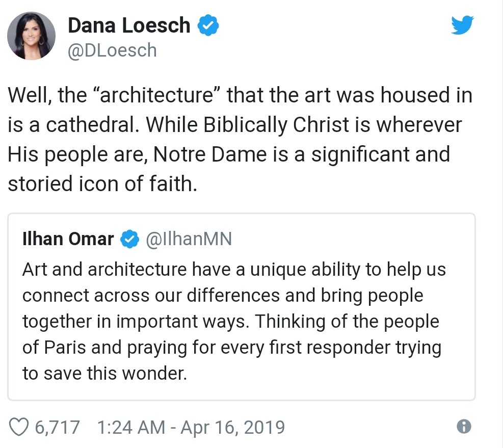Click Dana Loesch's verified badge
The width and height of the screenshot is (503, 448).
pos(208,25)
